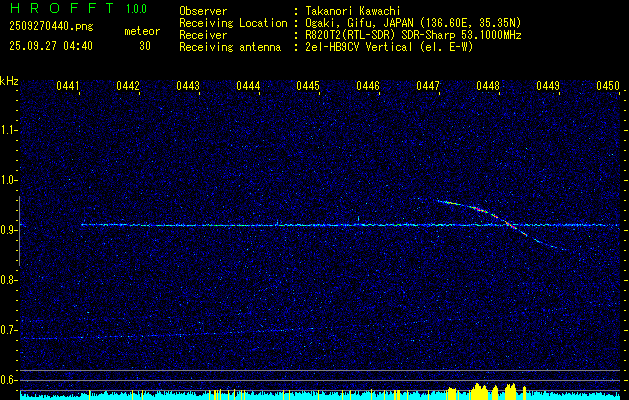Image resolution: width=629 pixels, height=400 pixels.
Task: Click the 0443 time marker
Action: [188, 87]
